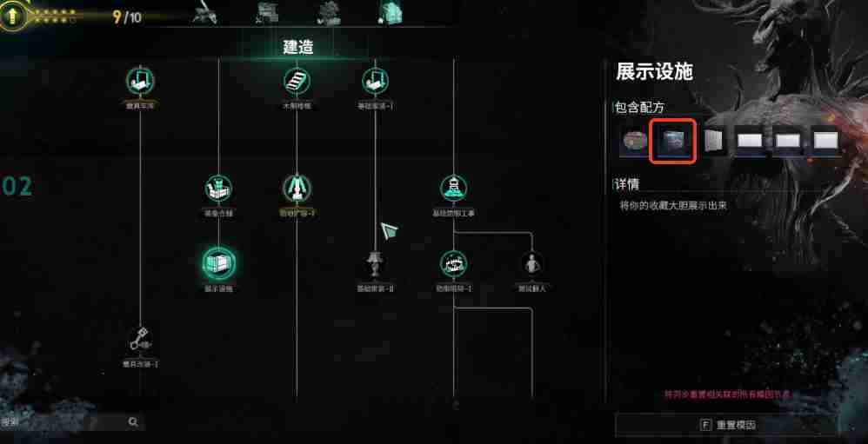Image resolution: width=868 pixels, height=444 pixels.
Task: Click the locked training dummy node
Action: (532, 264)
